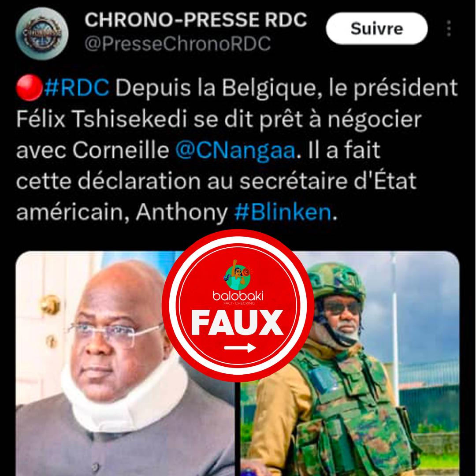The height and width of the screenshot is (476, 476).
Task: Open the #RDC hashtag
Action: [77, 88]
